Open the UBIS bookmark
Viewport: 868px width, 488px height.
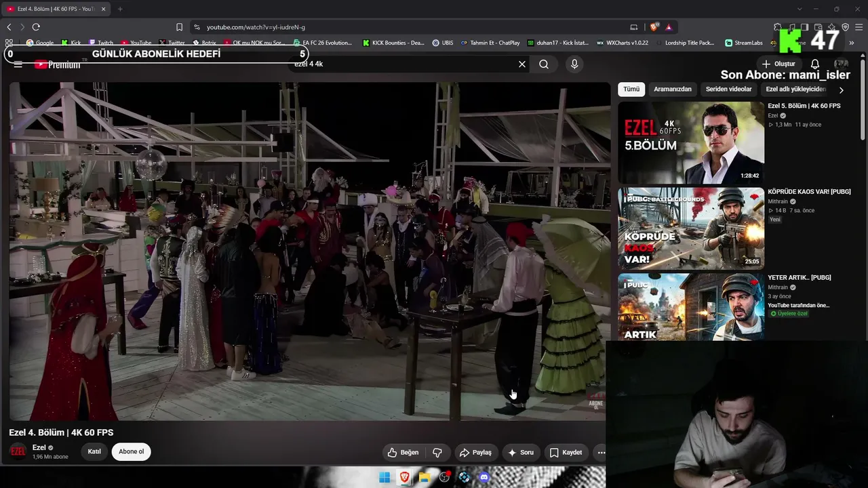point(443,43)
